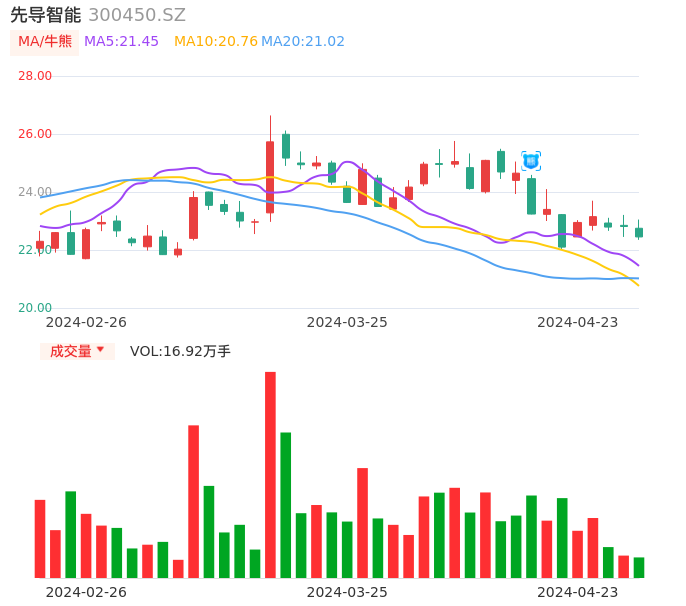Click the 2024-04-23 date label under the volume chart
Screen dimensions: 686x606
click(578, 592)
